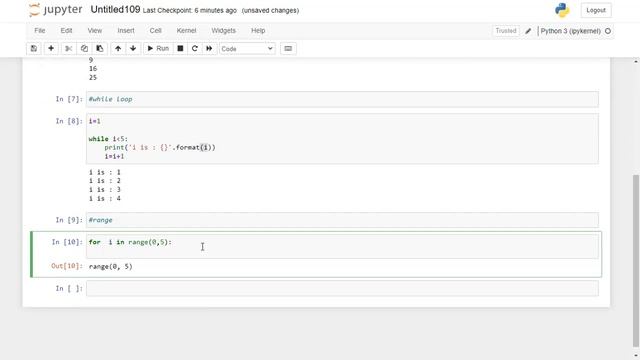
Task: Click the output value 25
Action: 93,78
